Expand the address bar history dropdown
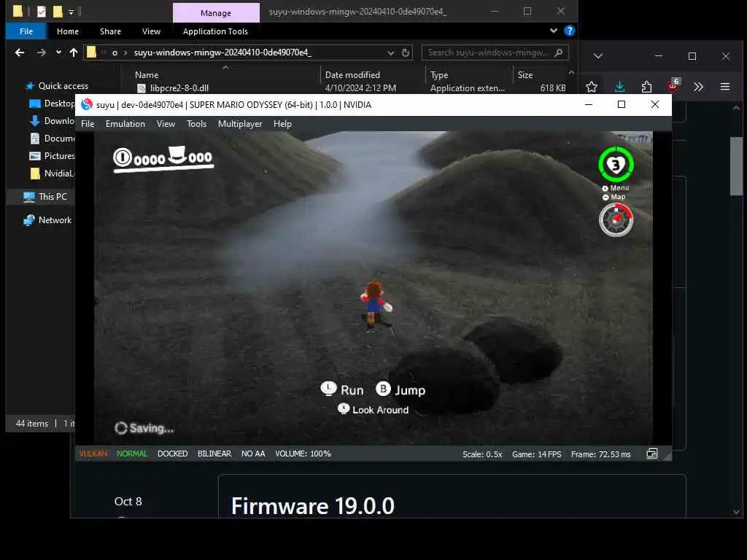 391,52
